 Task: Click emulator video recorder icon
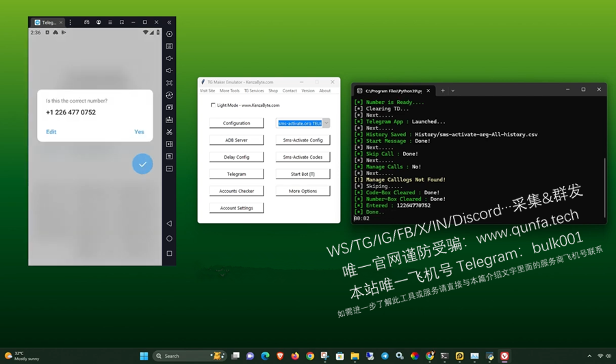[x=169, y=144]
